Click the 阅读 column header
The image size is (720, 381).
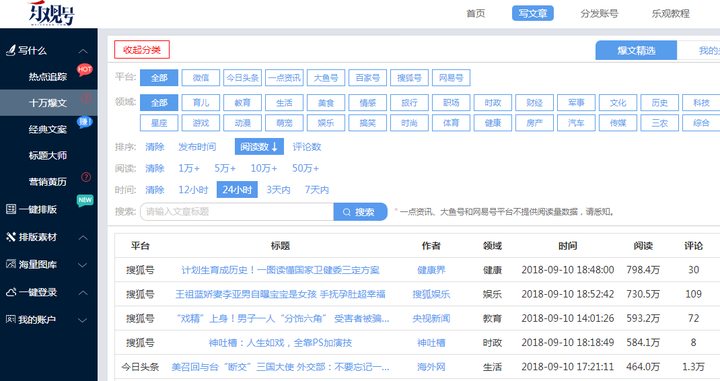point(643,246)
